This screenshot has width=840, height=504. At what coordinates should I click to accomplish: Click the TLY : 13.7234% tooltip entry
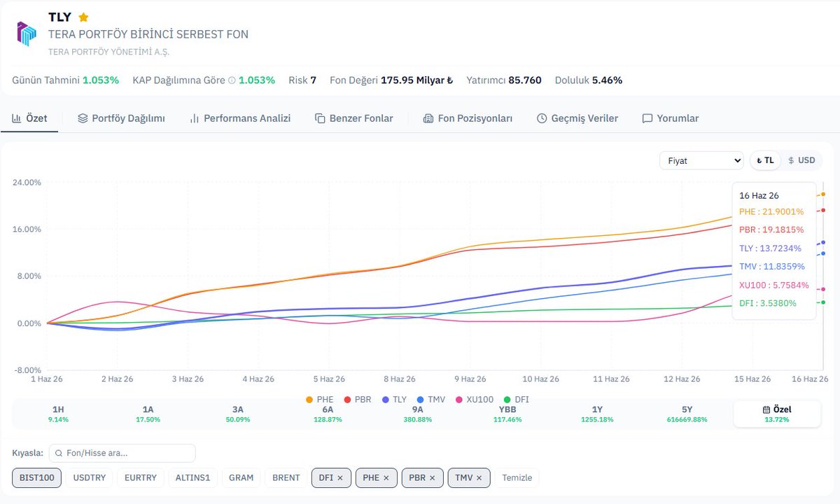point(771,248)
